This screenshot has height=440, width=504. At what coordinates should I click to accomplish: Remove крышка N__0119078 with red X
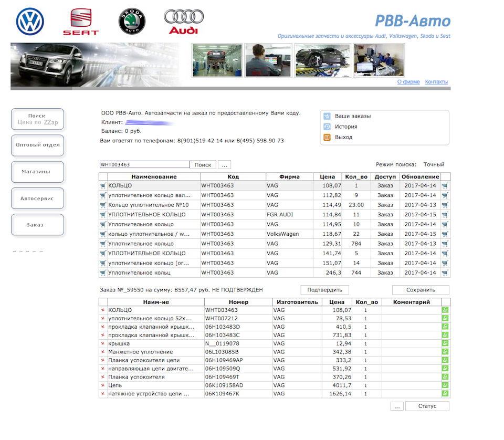tap(103, 343)
